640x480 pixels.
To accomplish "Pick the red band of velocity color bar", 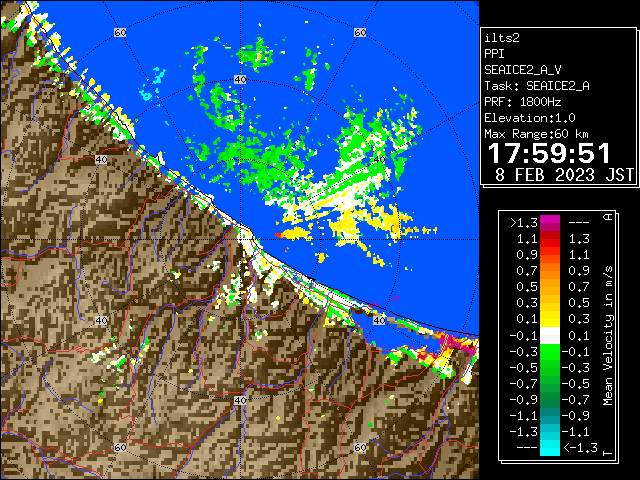I will pyautogui.click(x=550, y=240).
